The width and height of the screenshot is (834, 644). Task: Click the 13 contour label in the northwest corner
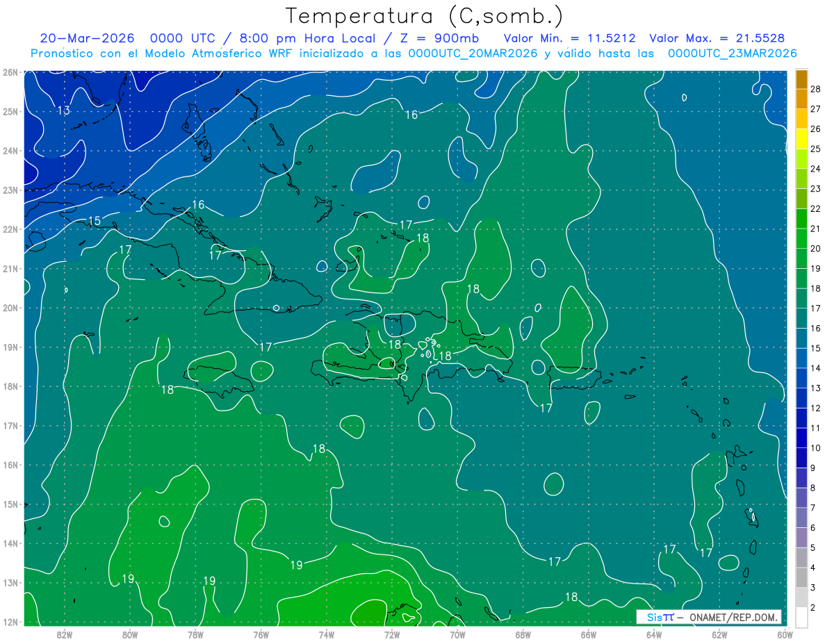(63, 110)
